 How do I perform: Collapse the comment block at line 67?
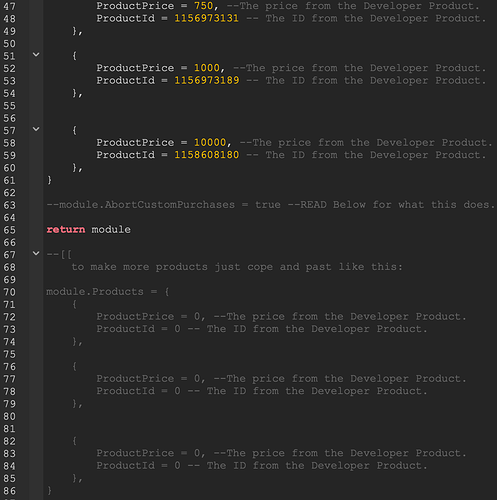coord(36,253)
